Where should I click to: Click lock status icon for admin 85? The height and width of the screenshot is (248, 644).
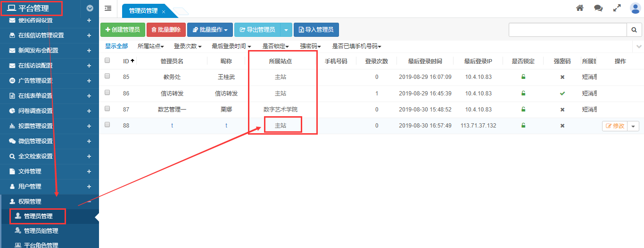pos(523,77)
